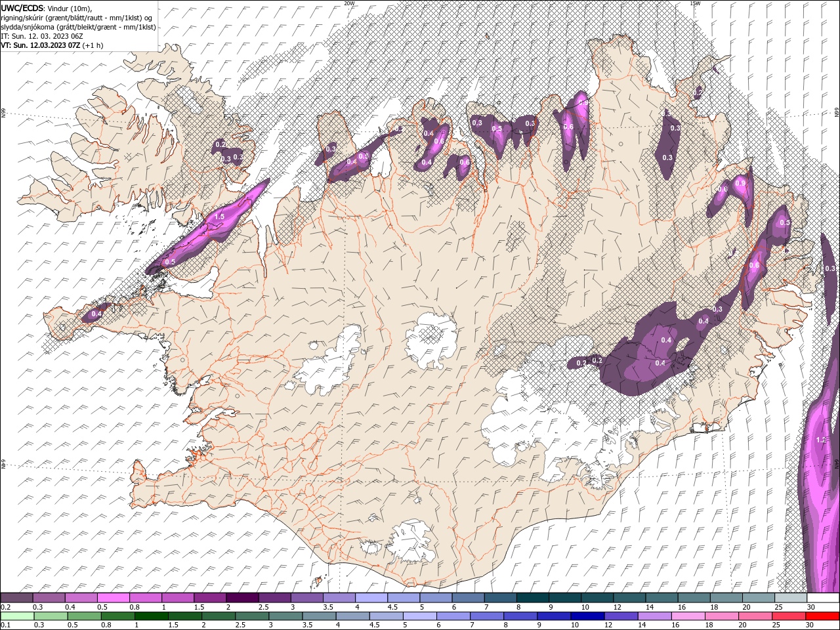This screenshot has width=840, height=630.
Task: Click the 'rigning/skúrir' legend description line
Action: (75, 18)
